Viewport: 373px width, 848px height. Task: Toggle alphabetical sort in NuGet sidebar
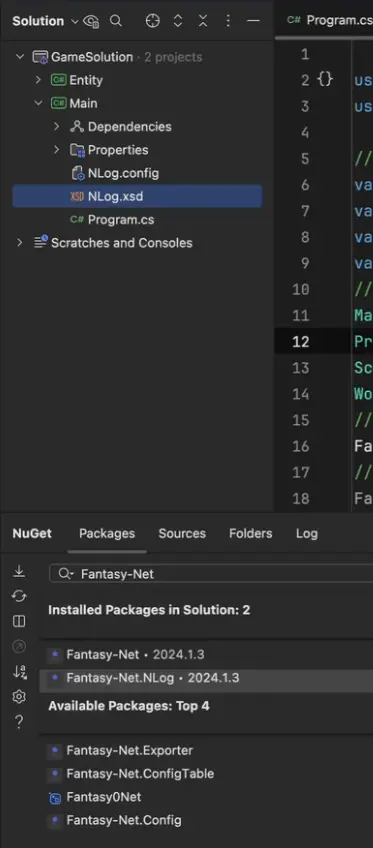19,672
